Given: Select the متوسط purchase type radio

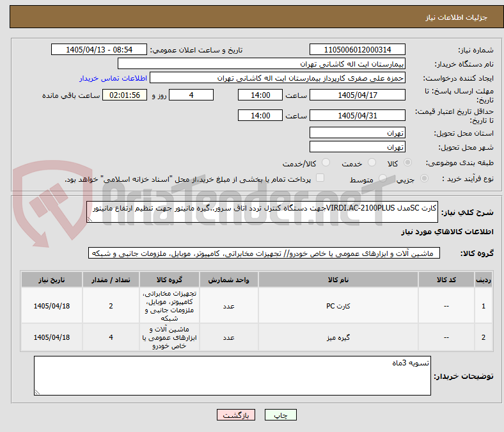Looking at the screenshot, I should click(382, 179).
